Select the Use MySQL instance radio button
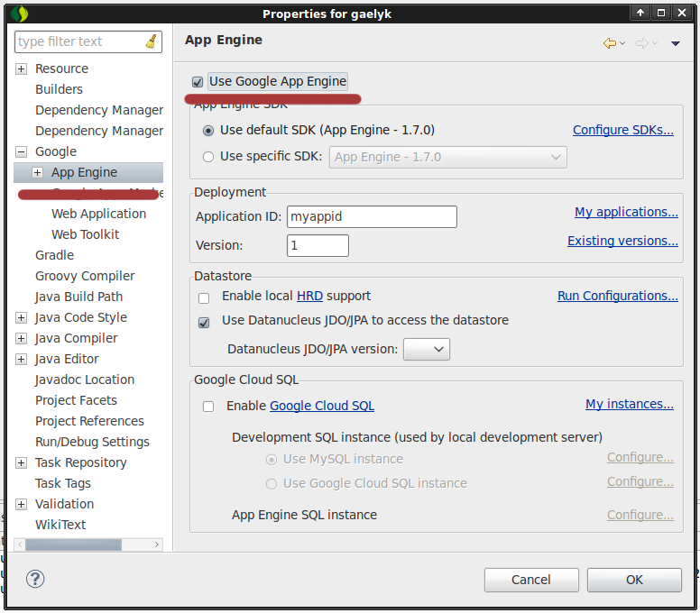 [x=271, y=460]
